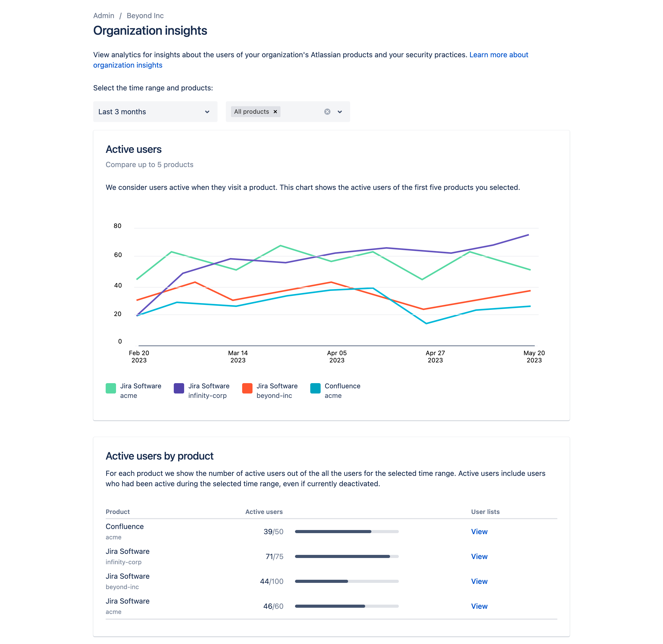Click the Jira Software 44/100 progress bar

(x=346, y=581)
